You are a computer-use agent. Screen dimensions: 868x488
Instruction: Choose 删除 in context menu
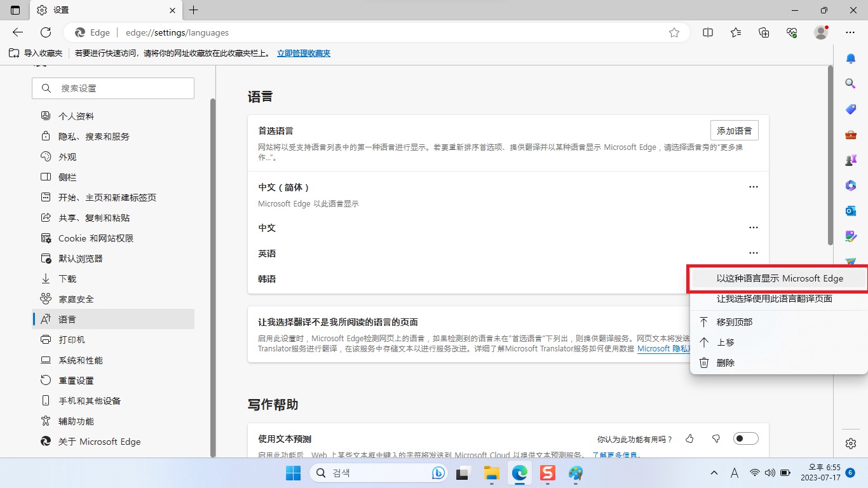click(778, 363)
